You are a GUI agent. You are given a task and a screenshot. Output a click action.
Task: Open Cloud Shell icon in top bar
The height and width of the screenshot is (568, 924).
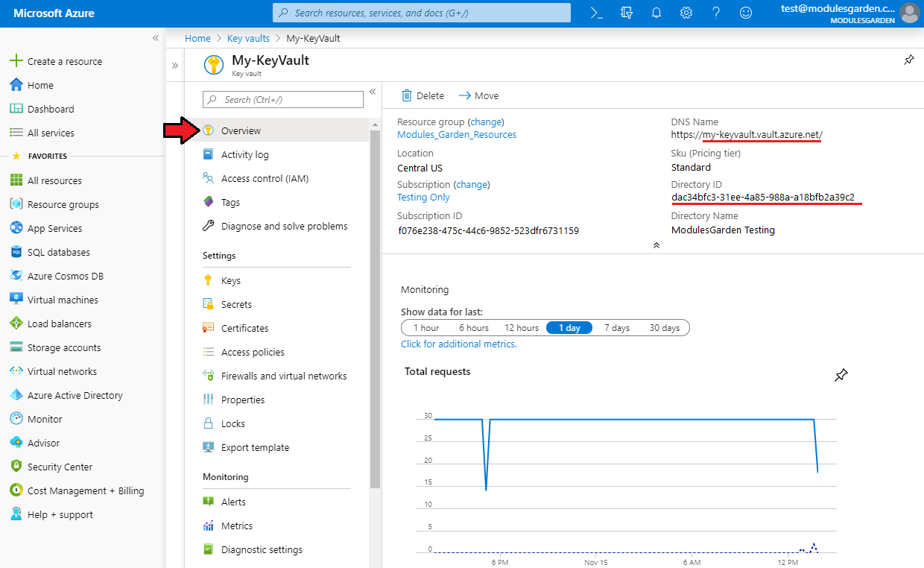596,13
